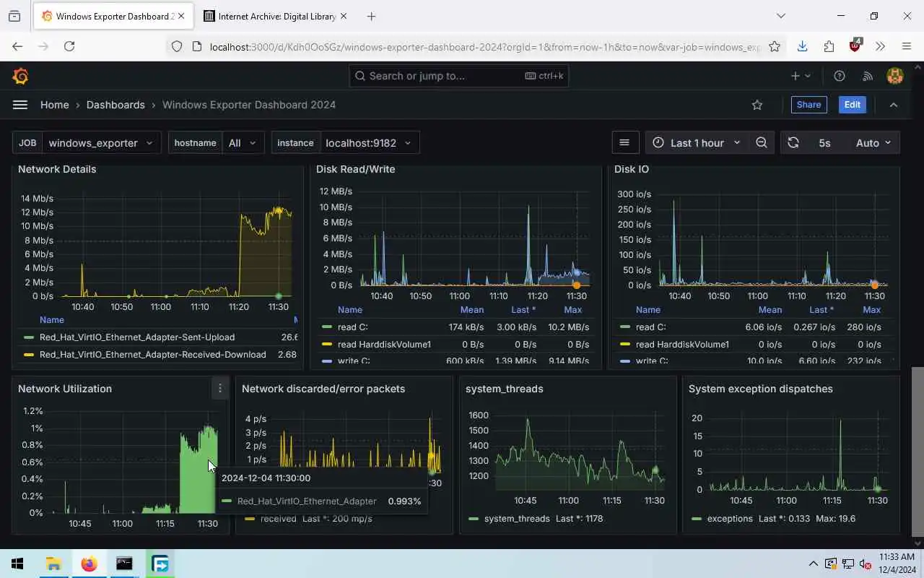The height and width of the screenshot is (578, 924).
Task: Click the Grafana logo icon
Action: coord(20,76)
